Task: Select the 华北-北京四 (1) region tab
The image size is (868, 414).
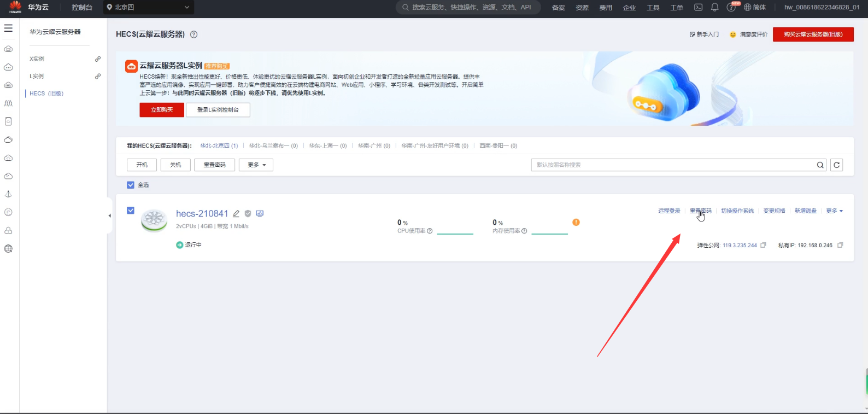Action: pyautogui.click(x=219, y=146)
